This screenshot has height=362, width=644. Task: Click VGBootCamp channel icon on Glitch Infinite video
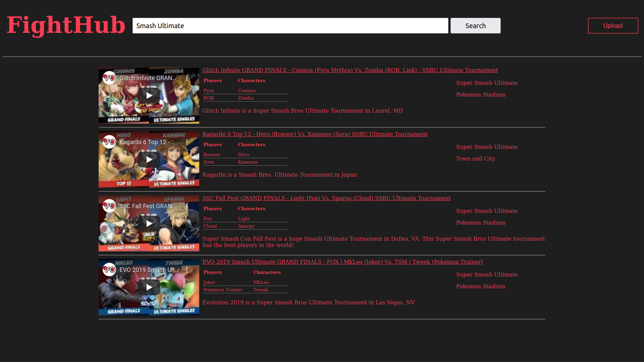point(109,78)
